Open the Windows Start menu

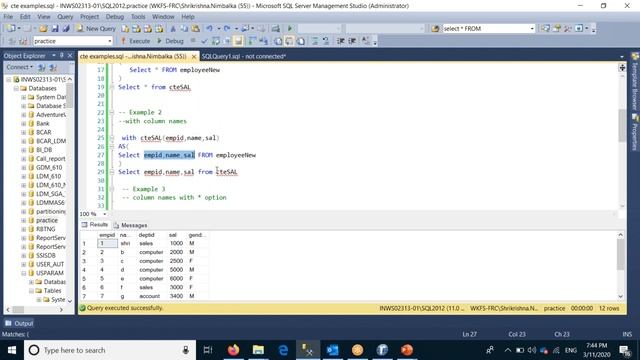point(12,350)
